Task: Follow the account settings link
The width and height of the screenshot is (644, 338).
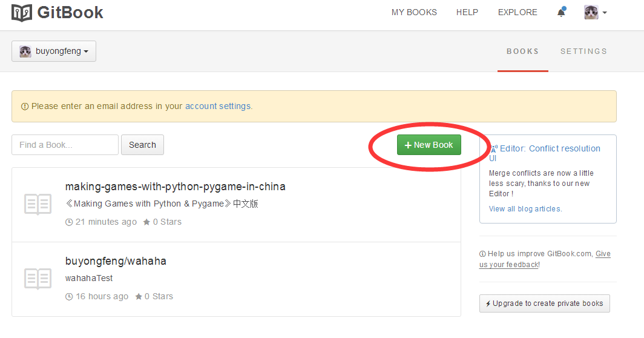Action: [218, 106]
